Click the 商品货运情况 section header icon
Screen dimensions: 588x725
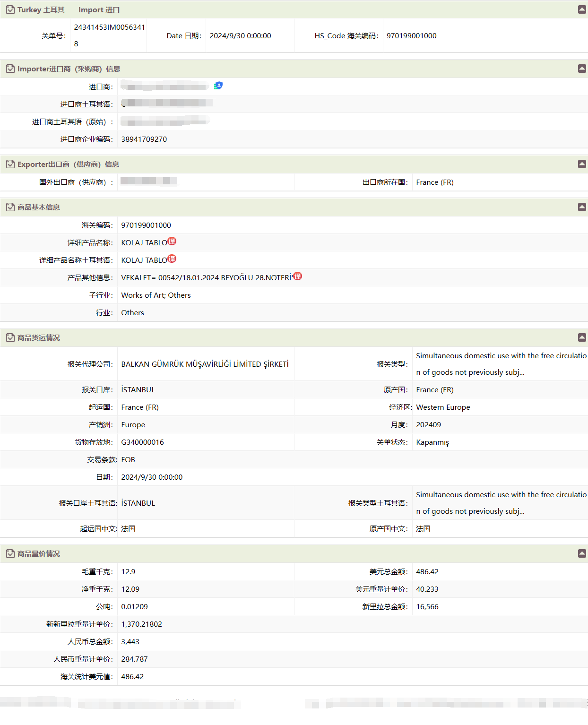click(x=10, y=337)
